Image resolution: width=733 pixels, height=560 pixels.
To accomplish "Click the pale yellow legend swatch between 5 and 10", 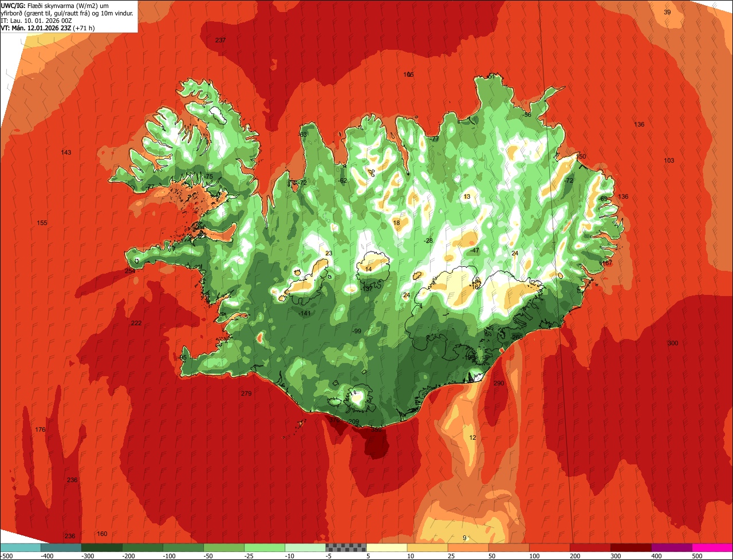I will point(387,547).
